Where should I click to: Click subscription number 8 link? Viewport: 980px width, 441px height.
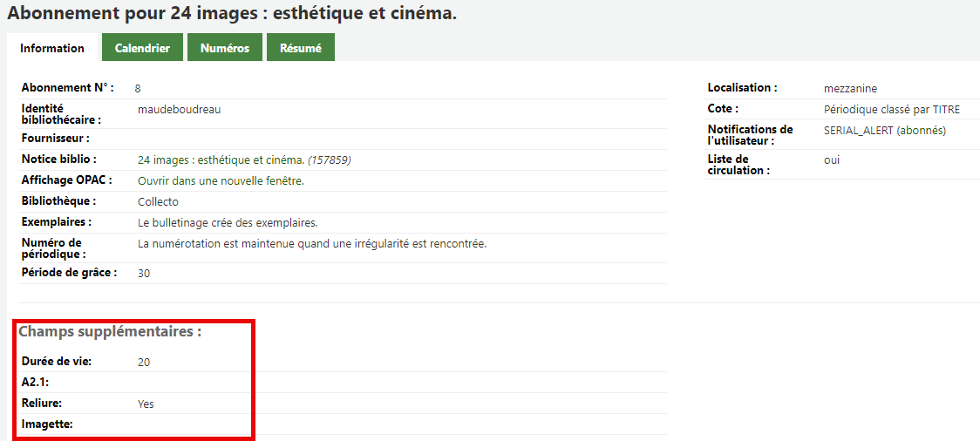tap(138, 89)
